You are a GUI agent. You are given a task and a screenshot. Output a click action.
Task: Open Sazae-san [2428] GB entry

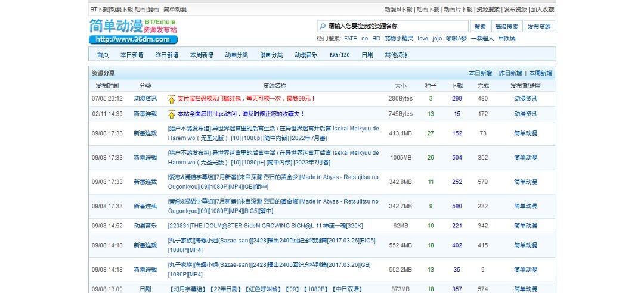269,269
